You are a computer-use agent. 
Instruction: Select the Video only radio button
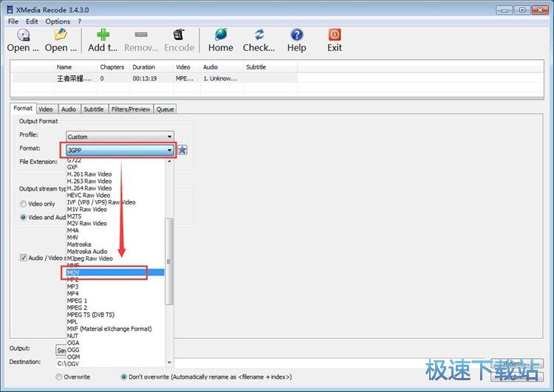(24, 204)
